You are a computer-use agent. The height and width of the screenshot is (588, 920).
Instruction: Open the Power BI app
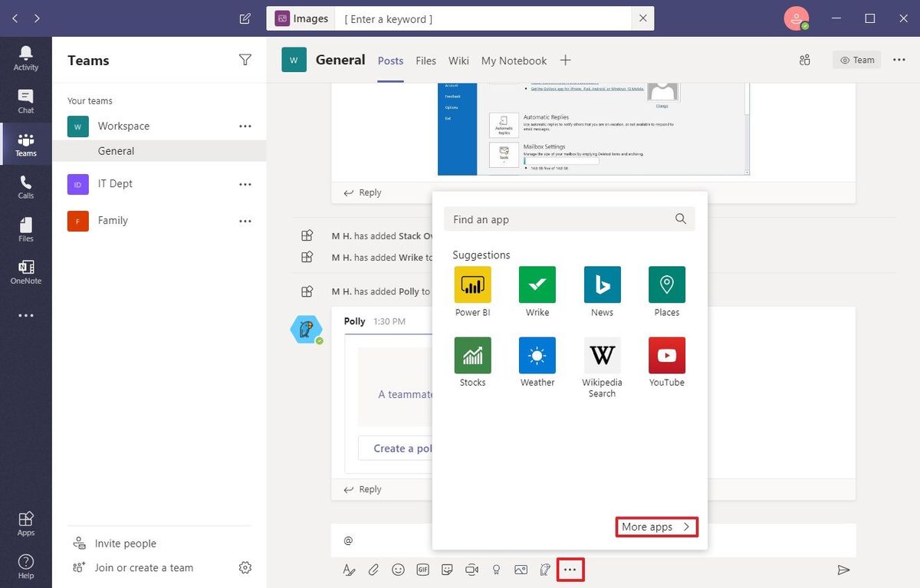click(x=472, y=284)
